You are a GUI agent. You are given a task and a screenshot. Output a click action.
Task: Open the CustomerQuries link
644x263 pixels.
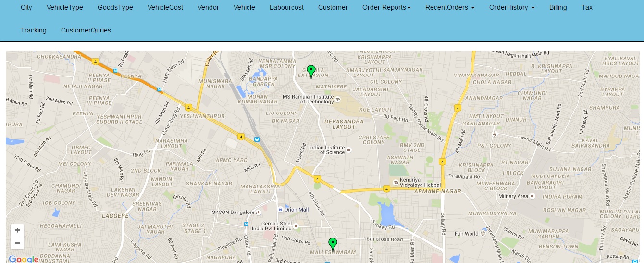[x=86, y=30]
